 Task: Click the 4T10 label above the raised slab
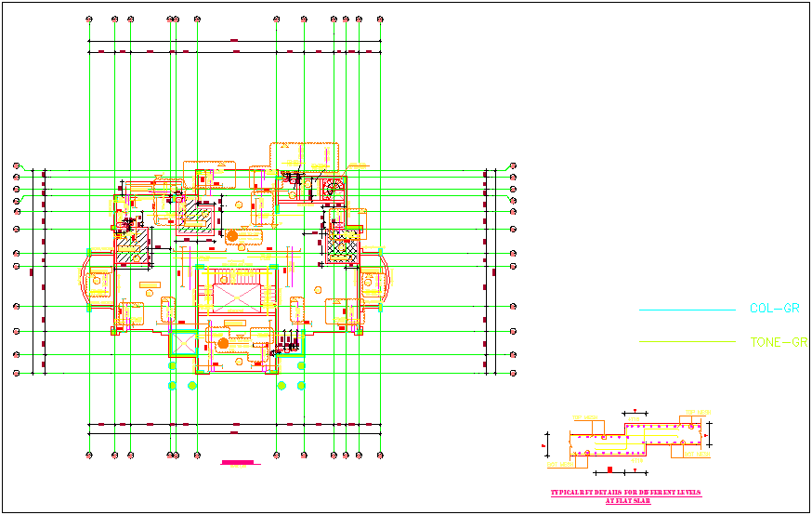(634, 419)
